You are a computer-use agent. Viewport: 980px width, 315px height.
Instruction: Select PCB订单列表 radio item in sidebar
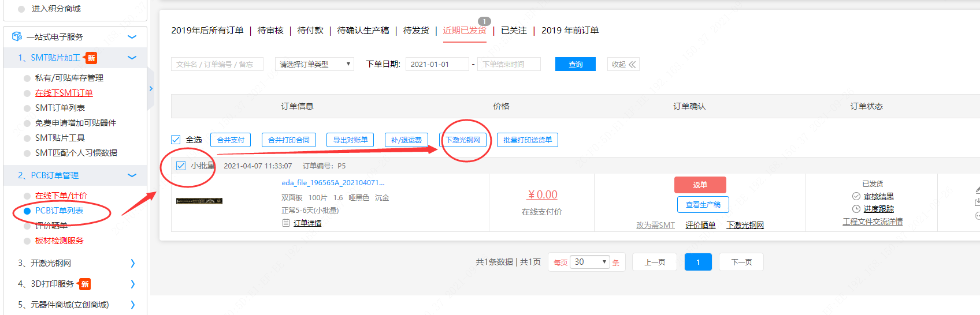27,211
